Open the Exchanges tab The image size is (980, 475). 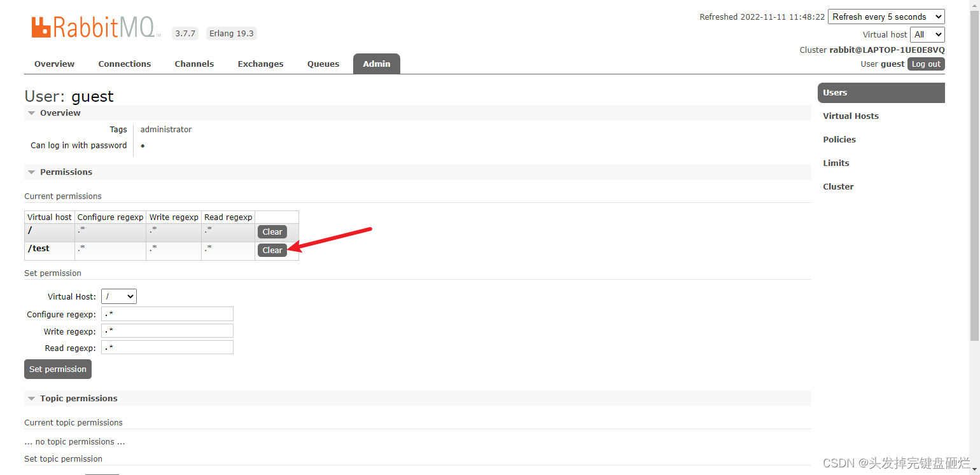tap(260, 64)
